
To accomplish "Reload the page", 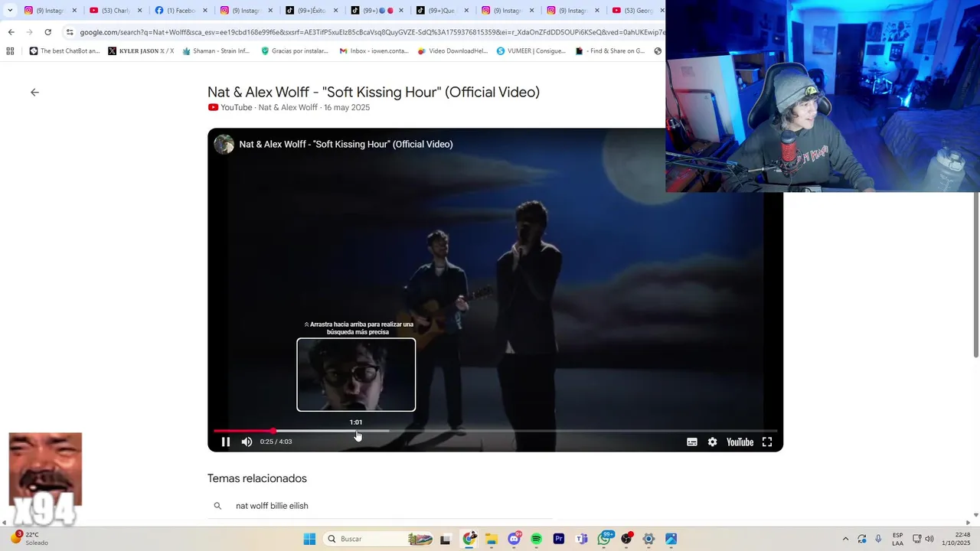I will [47, 32].
